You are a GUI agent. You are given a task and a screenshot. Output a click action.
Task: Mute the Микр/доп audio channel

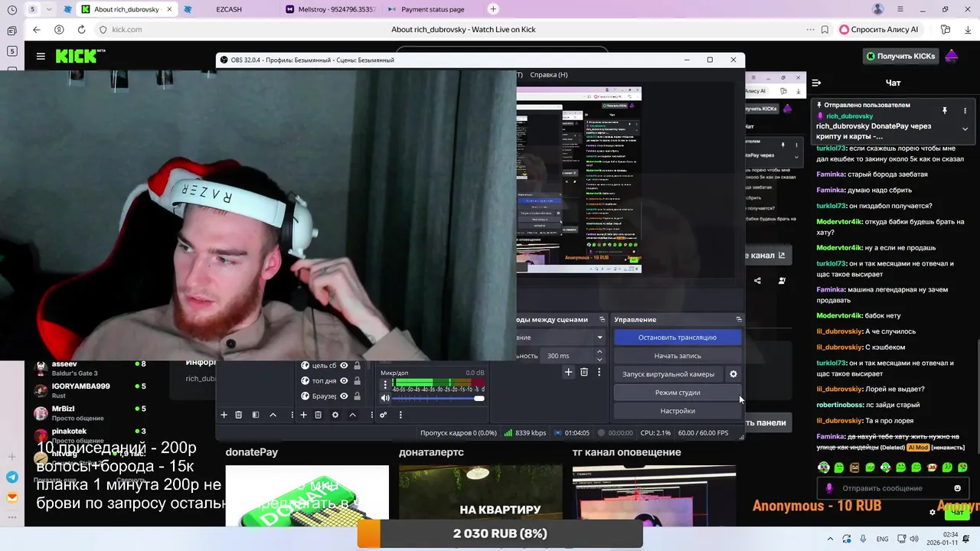click(385, 398)
